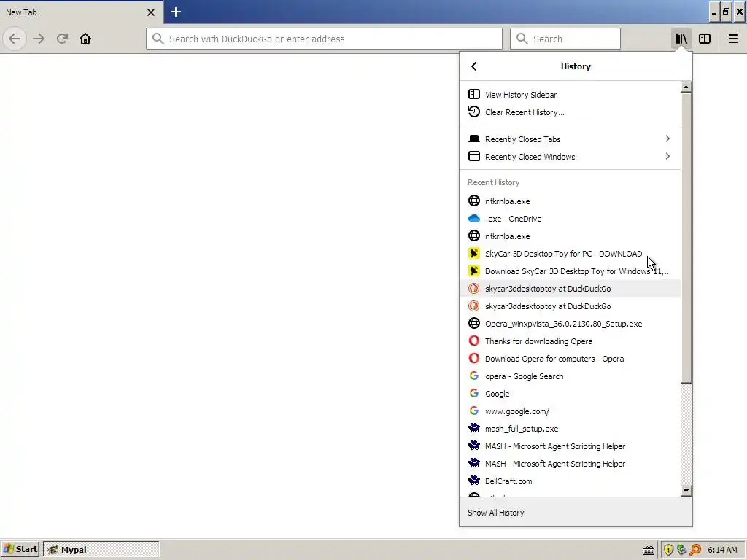Click Show All History

pyautogui.click(x=576, y=513)
